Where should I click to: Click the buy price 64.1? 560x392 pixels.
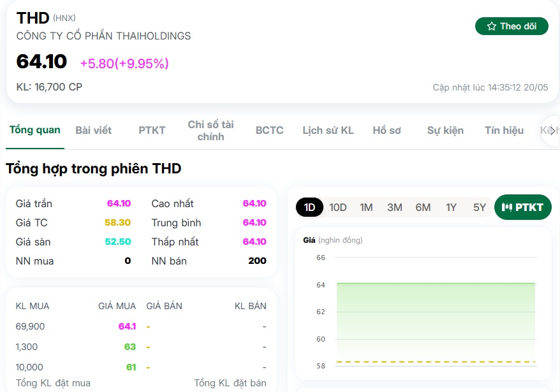coord(127,326)
